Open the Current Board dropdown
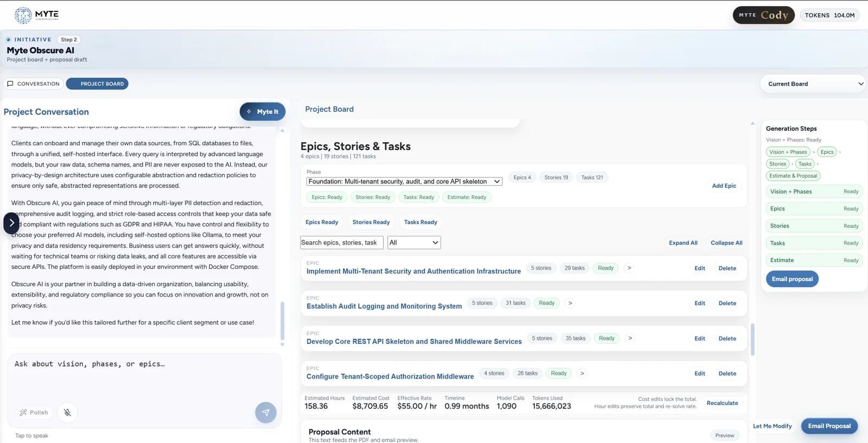The height and width of the screenshot is (443, 868). (813, 84)
